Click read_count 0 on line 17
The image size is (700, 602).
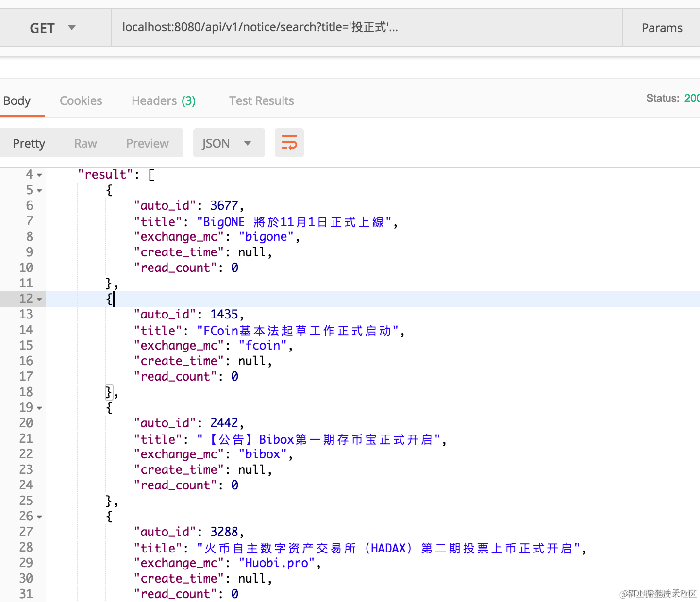pos(234,377)
